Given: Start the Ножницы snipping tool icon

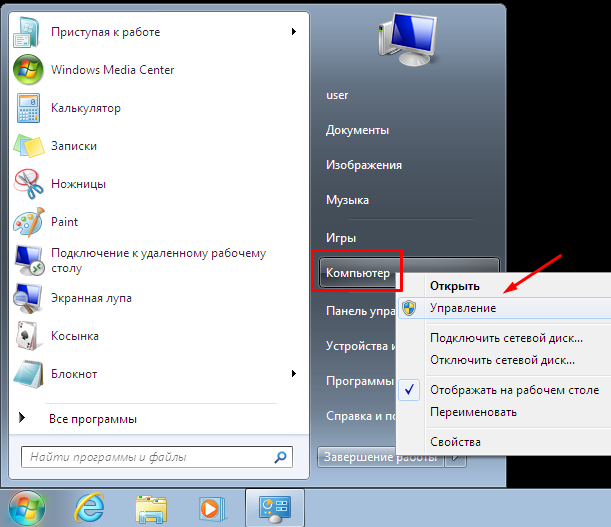Looking at the screenshot, I should click(x=28, y=184).
